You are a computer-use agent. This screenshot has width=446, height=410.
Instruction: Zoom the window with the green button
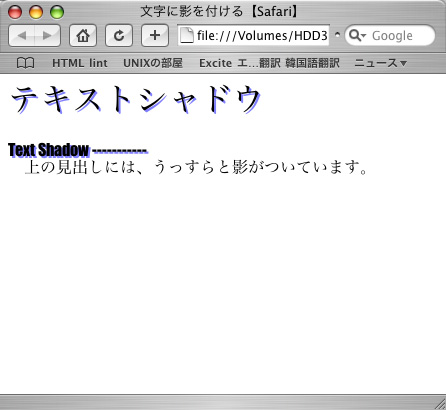57,12
